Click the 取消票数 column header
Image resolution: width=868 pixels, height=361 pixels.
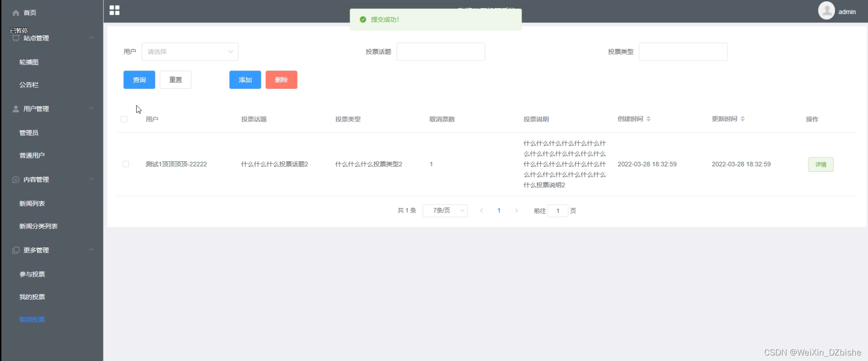tap(442, 119)
